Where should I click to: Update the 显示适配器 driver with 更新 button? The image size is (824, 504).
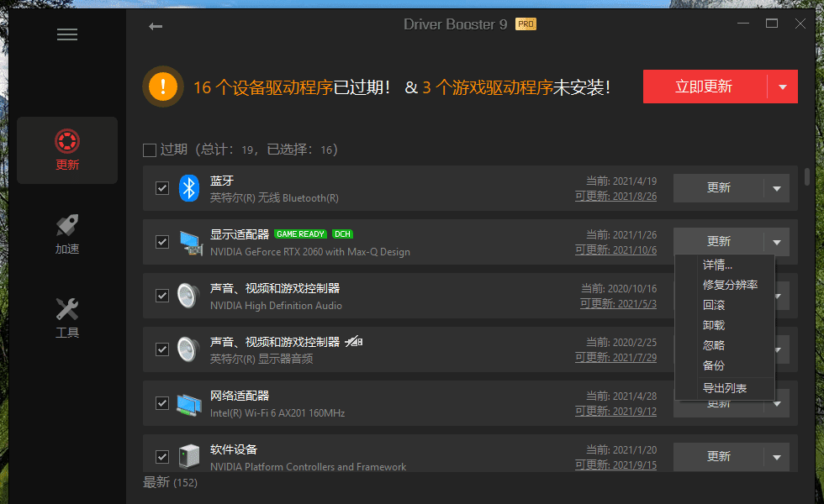718,242
